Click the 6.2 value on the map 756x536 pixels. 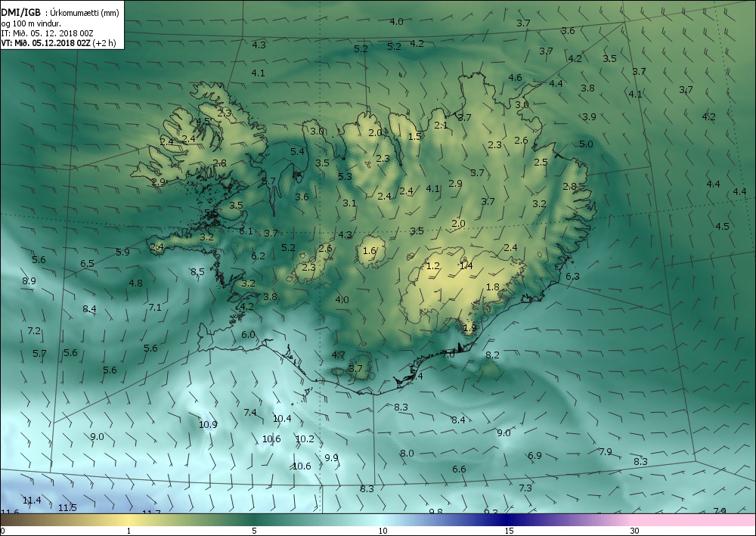coord(259,256)
